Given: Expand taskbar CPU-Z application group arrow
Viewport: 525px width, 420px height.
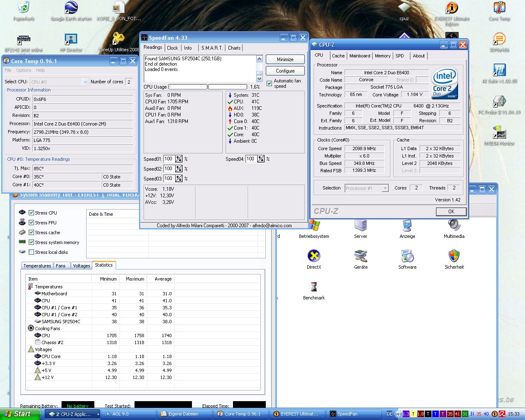Looking at the screenshot, I should pos(98,414).
